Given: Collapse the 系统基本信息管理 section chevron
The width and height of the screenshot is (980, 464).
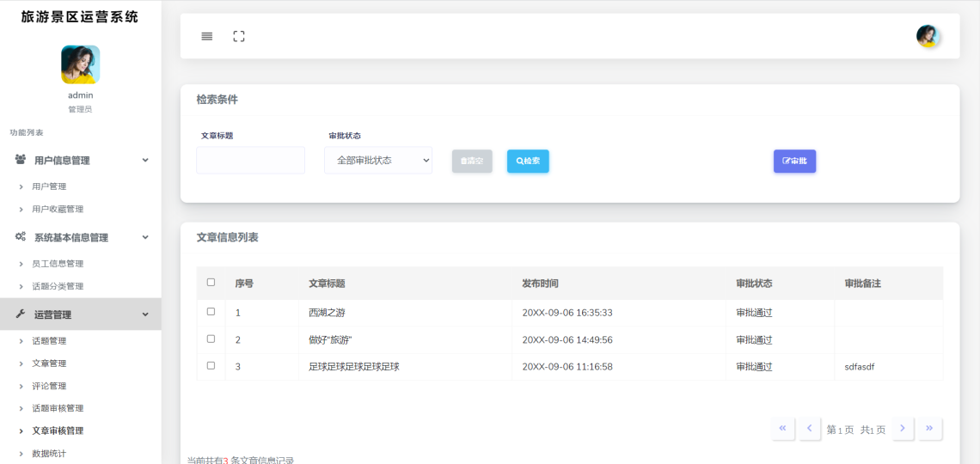Looking at the screenshot, I should 145,237.
